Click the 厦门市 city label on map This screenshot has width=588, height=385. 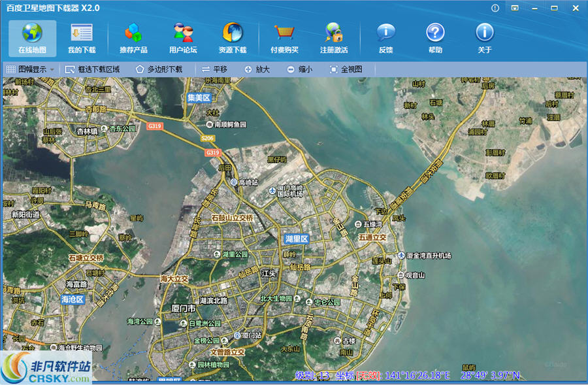(184, 309)
